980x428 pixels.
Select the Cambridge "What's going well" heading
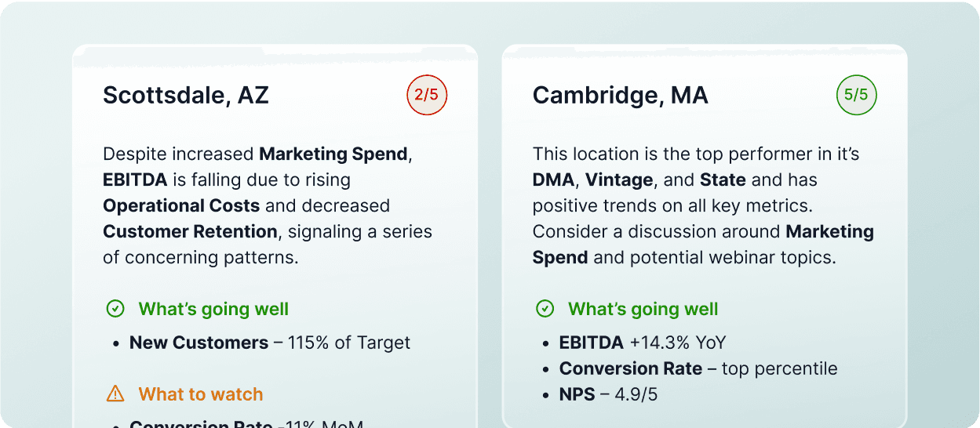coord(643,309)
